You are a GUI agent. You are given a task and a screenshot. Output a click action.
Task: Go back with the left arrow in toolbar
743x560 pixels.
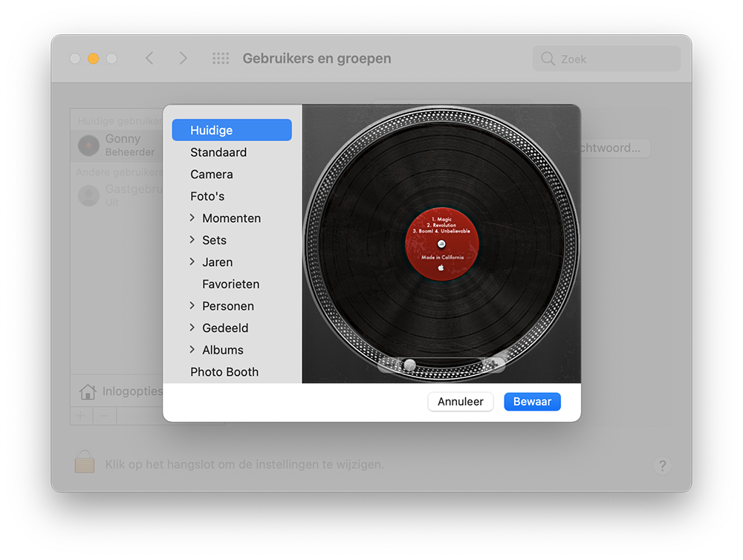(x=150, y=58)
